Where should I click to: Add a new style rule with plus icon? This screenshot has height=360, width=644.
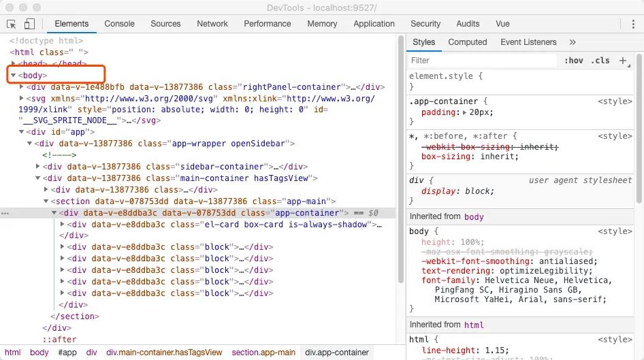[x=623, y=61]
